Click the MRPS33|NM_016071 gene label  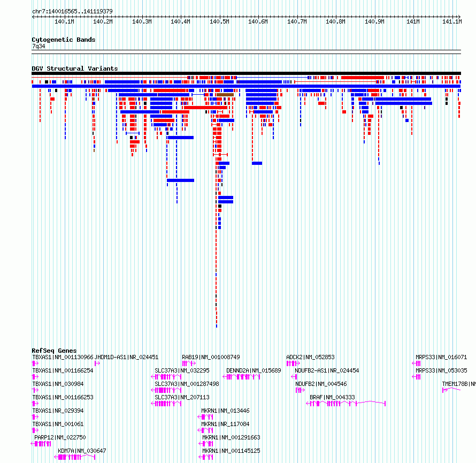coord(441,357)
